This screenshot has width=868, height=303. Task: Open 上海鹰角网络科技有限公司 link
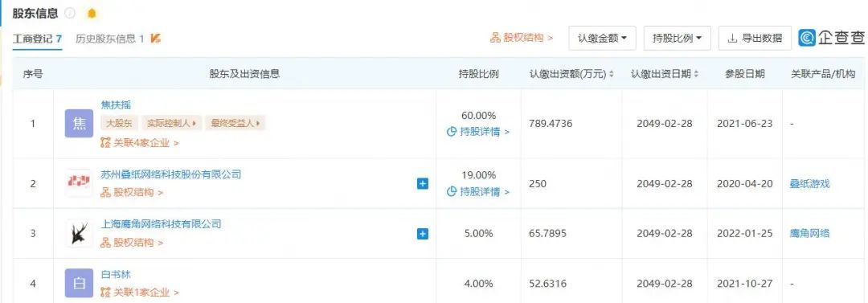point(161,223)
